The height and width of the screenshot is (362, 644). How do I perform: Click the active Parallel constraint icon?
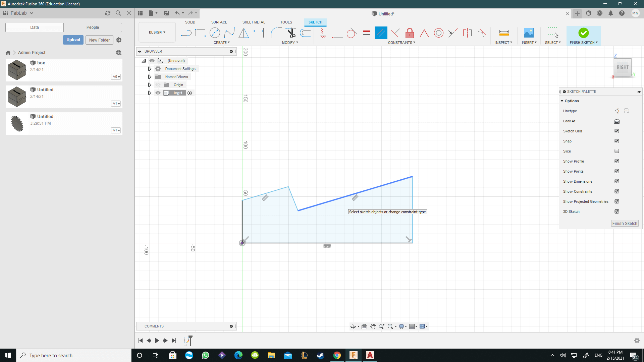pyautogui.click(x=381, y=33)
